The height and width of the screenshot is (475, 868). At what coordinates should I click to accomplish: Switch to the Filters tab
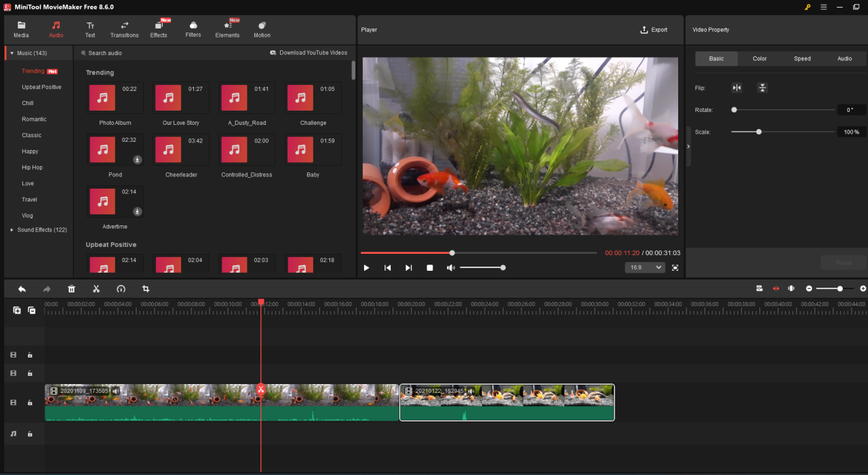[x=193, y=29]
